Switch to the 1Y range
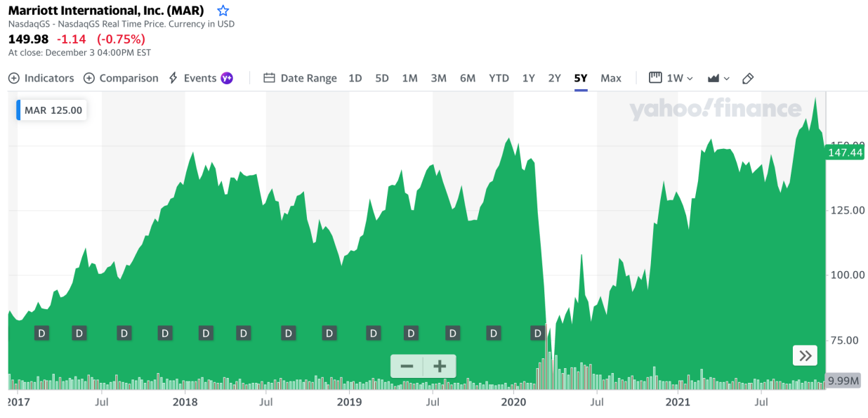 click(528, 78)
